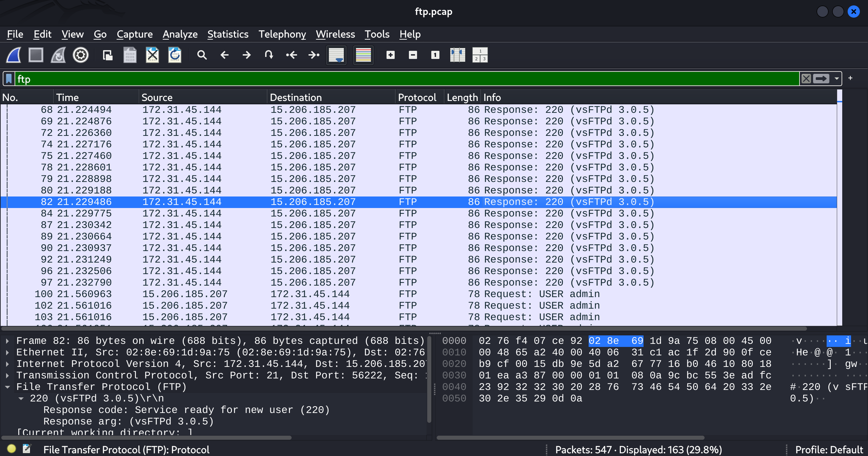Open display filter bookmarks
This screenshot has width=868, height=456.
pyautogui.click(x=9, y=79)
